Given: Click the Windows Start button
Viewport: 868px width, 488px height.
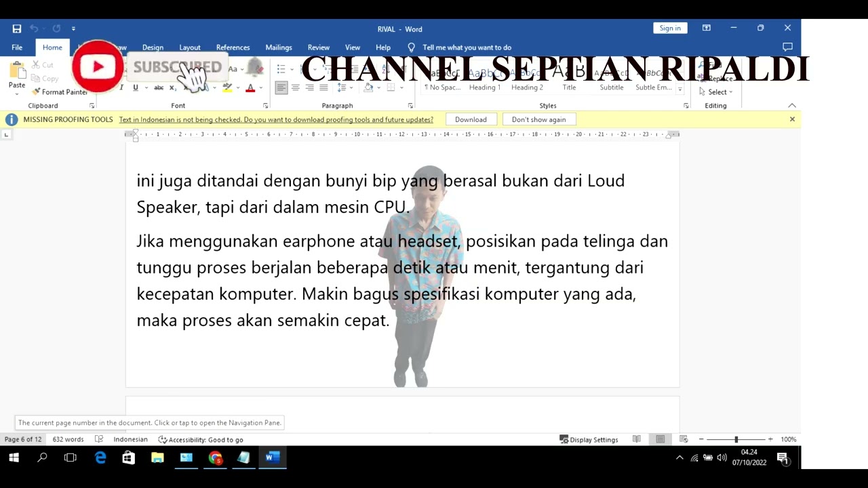Looking at the screenshot, I should tap(14, 457).
